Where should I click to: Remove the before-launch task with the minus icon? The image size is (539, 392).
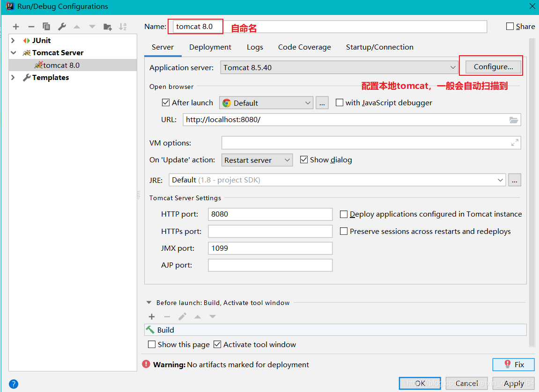pos(167,317)
